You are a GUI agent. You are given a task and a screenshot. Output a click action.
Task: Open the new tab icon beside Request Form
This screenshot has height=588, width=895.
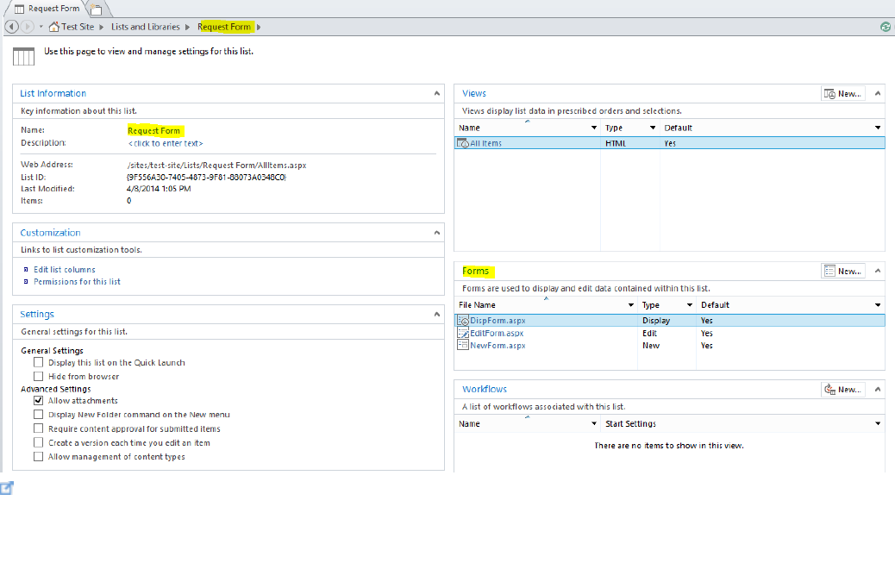click(x=96, y=9)
